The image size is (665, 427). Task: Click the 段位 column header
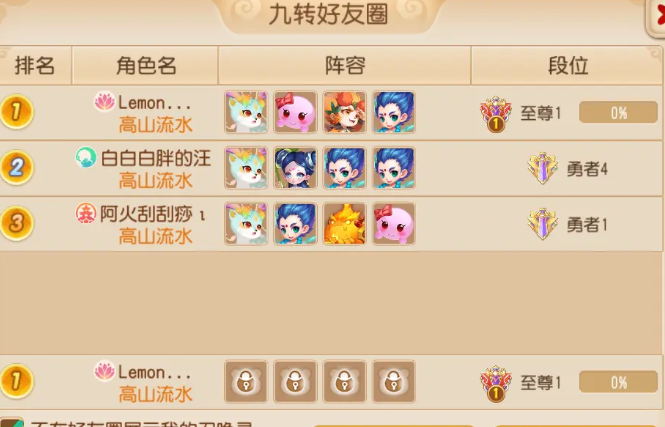click(567, 66)
